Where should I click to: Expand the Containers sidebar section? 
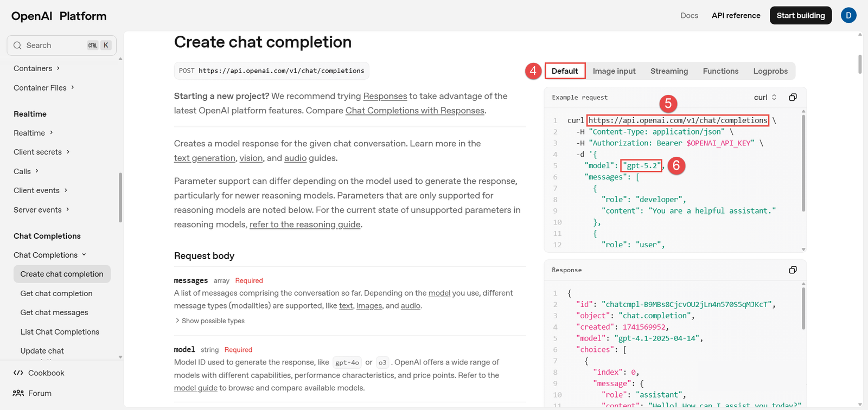pos(37,68)
